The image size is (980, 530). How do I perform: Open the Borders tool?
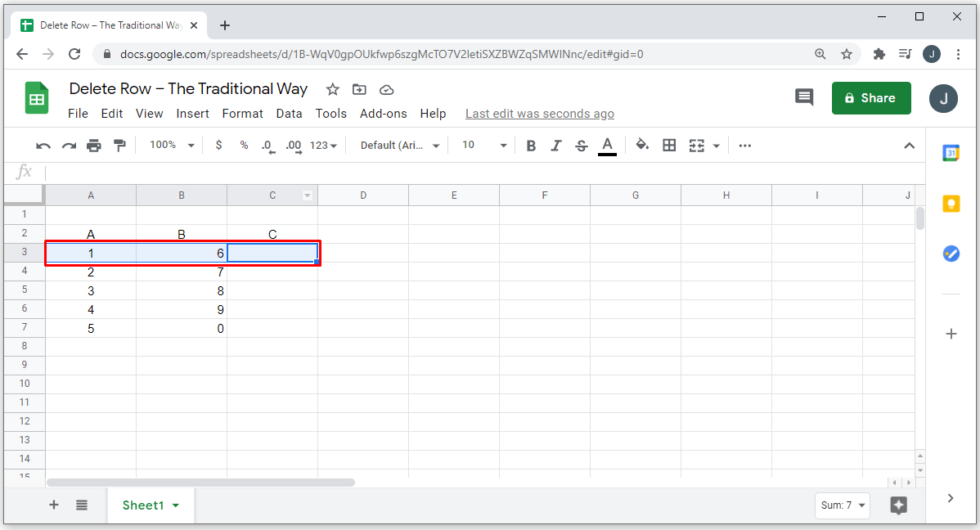pos(669,146)
